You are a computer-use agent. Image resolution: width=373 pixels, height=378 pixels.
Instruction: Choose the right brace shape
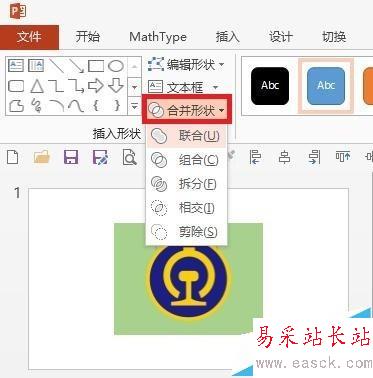117,106
